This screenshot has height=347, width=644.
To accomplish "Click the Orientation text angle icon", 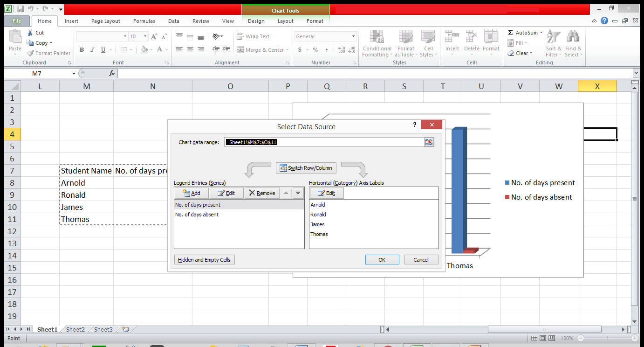I will (x=216, y=36).
